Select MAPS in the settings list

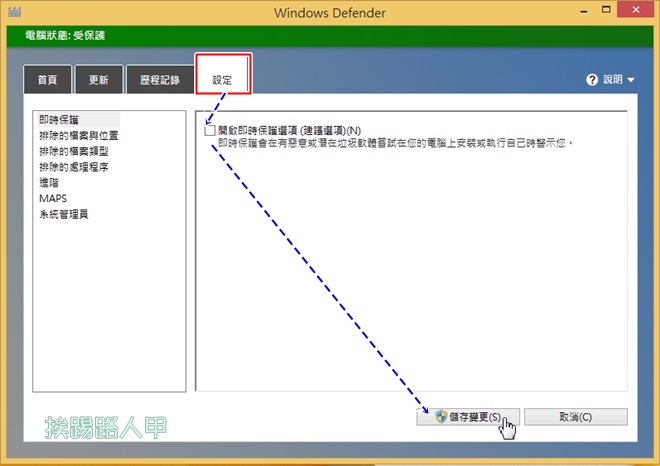click(53, 199)
